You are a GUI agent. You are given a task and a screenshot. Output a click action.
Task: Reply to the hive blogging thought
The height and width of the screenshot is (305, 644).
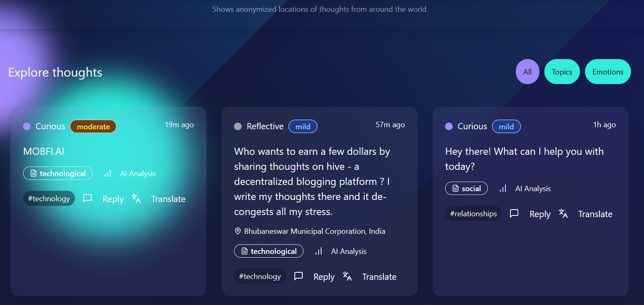click(324, 277)
